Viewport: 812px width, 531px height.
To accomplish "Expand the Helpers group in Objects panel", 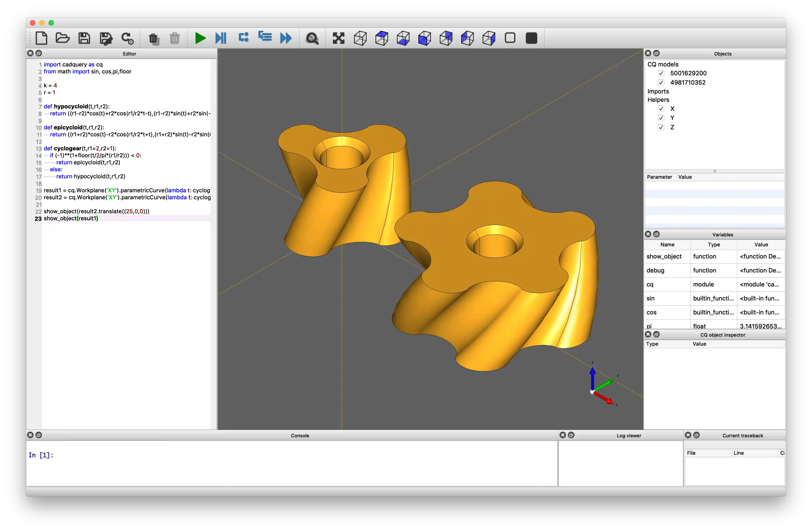I will 658,100.
